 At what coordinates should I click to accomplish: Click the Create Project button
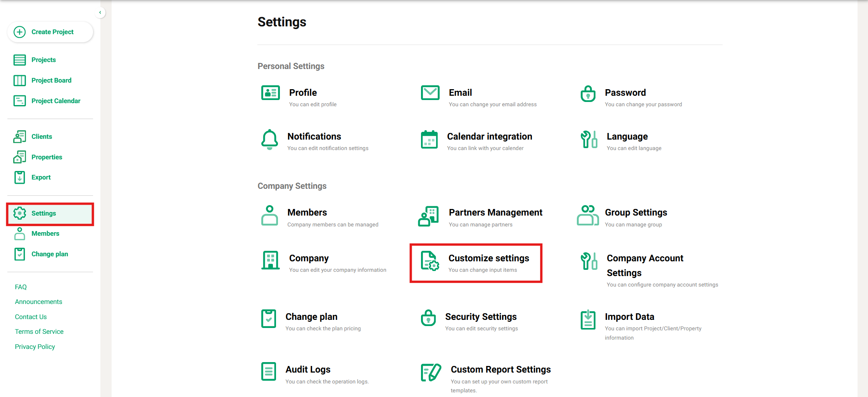click(50, 32)
